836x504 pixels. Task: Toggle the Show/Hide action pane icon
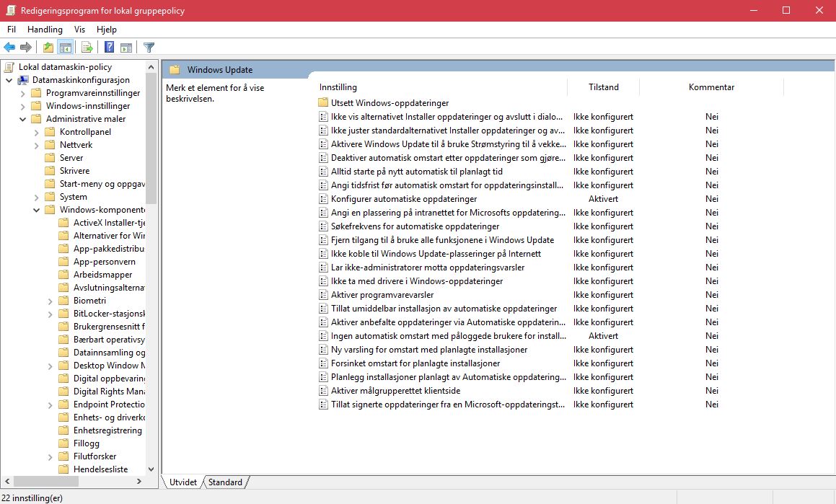coord(126,48)
